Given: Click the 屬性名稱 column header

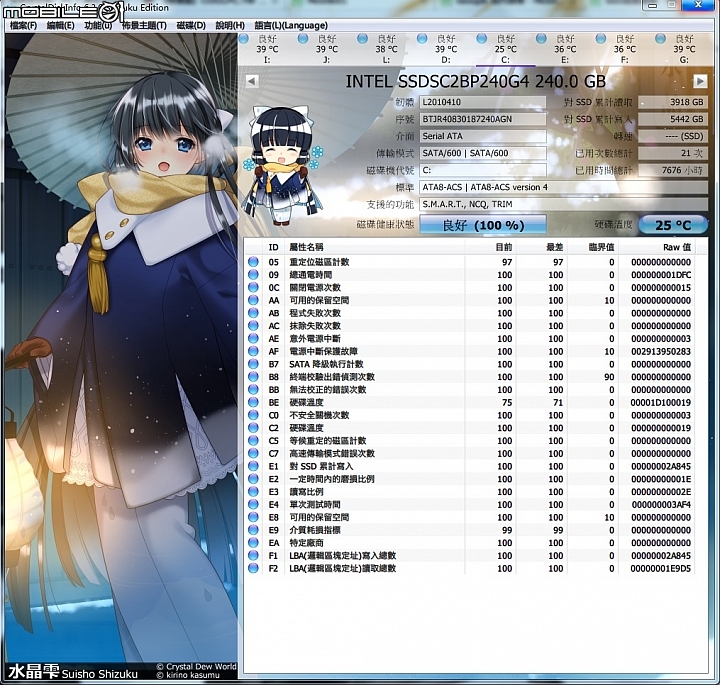Looking at the screenshot, I should [x=375, y=247].
